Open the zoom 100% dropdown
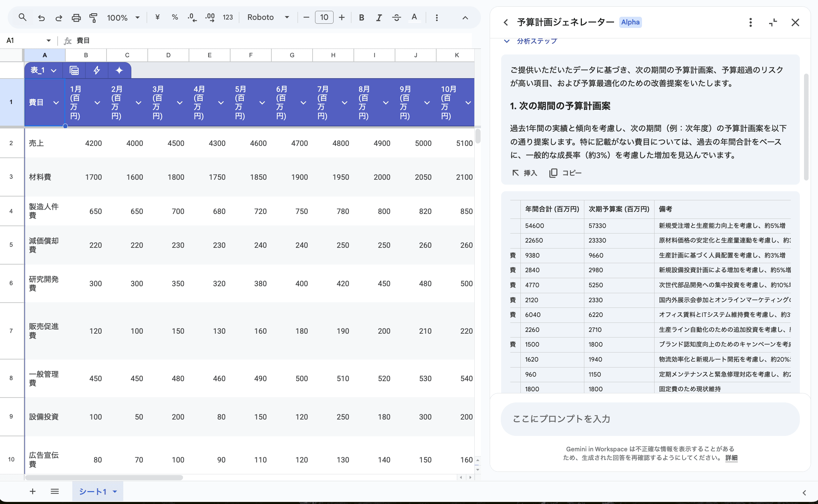Image resolution: width=818 pixels, height=504 pixels. click(x=123, y=17)
